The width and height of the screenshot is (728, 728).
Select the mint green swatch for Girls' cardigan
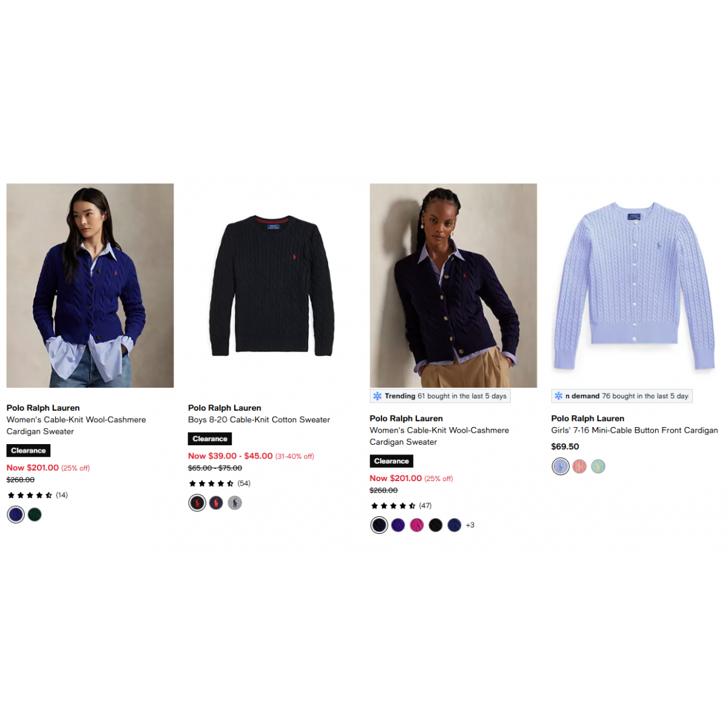tap(598, 467)
